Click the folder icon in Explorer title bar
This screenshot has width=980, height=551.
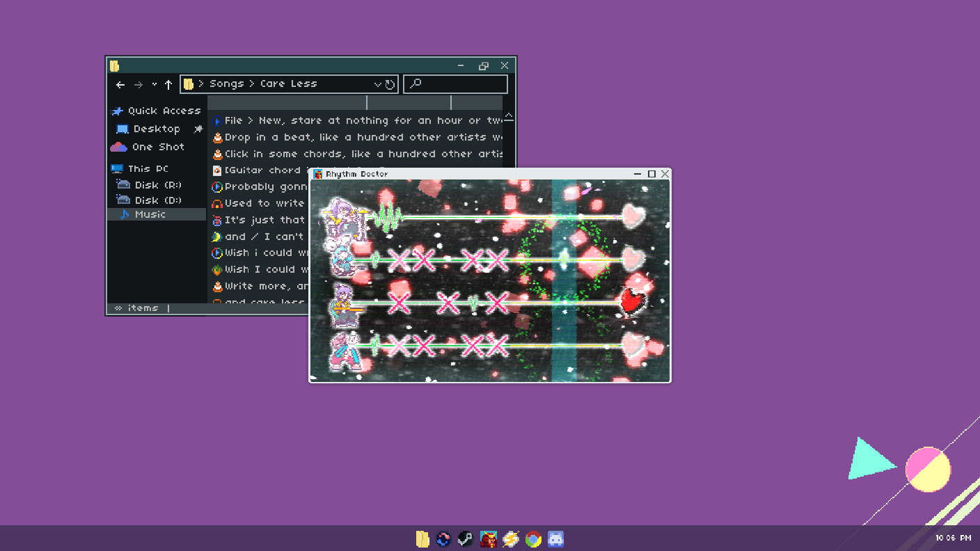(x=114, y=66)
